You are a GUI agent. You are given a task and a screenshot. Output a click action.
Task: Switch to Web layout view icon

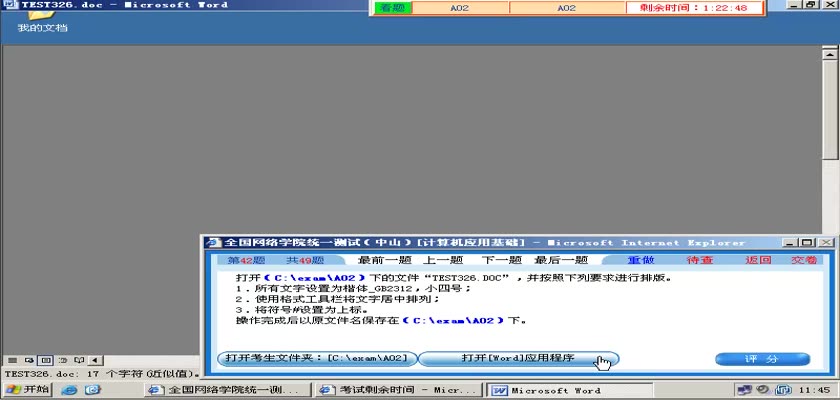(x=29, y=360)
